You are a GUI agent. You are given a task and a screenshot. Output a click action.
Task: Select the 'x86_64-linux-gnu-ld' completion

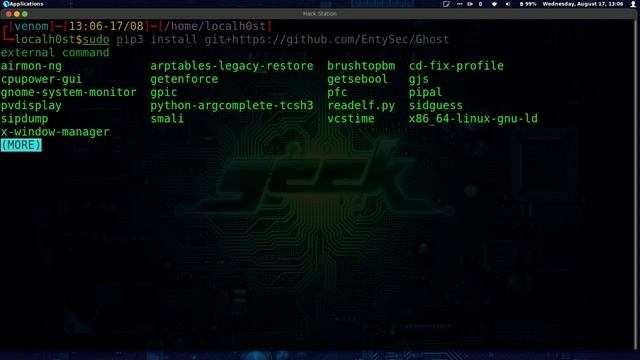pyautogui.click(x=473, y=119)
